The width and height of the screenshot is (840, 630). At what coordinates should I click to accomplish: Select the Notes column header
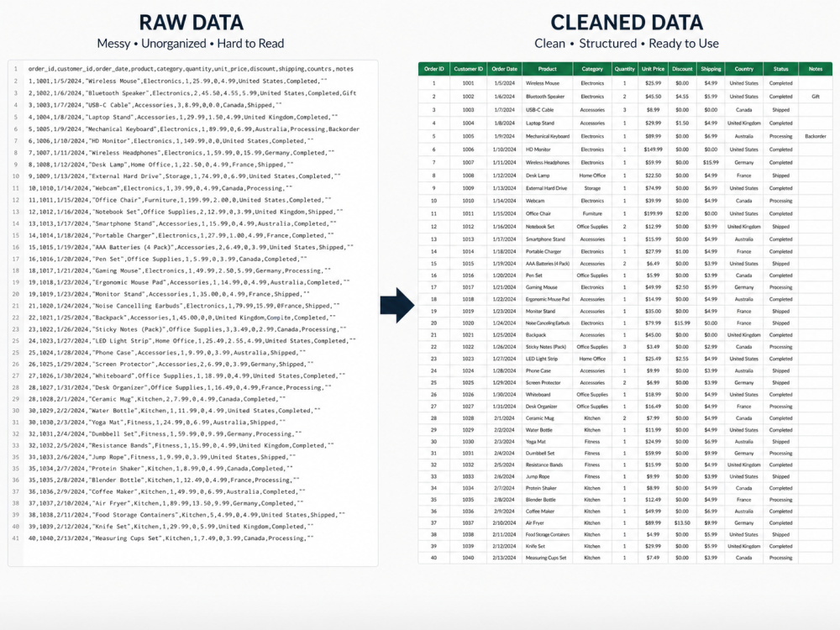click(816, 69)
